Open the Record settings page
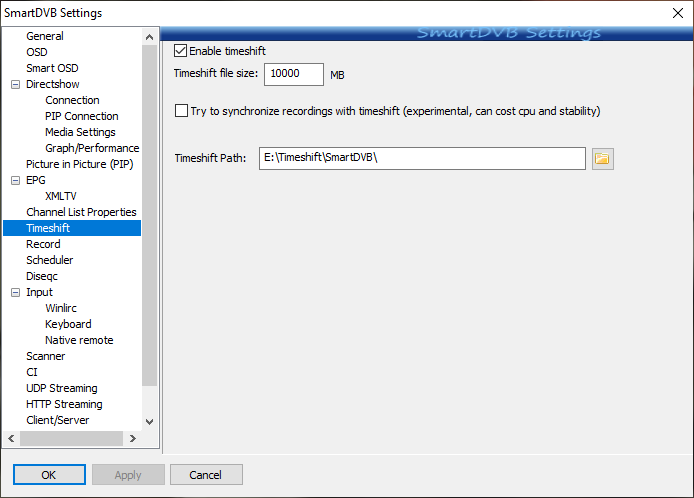 pos(43,244)
